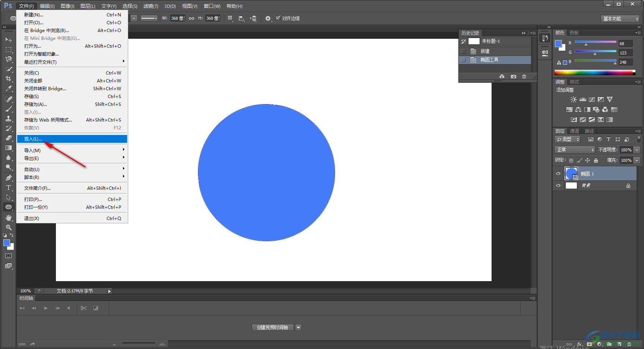Click 创建视频时间轴 button
644x349 pixels.
pyautogui.click(x=273, y=327)
